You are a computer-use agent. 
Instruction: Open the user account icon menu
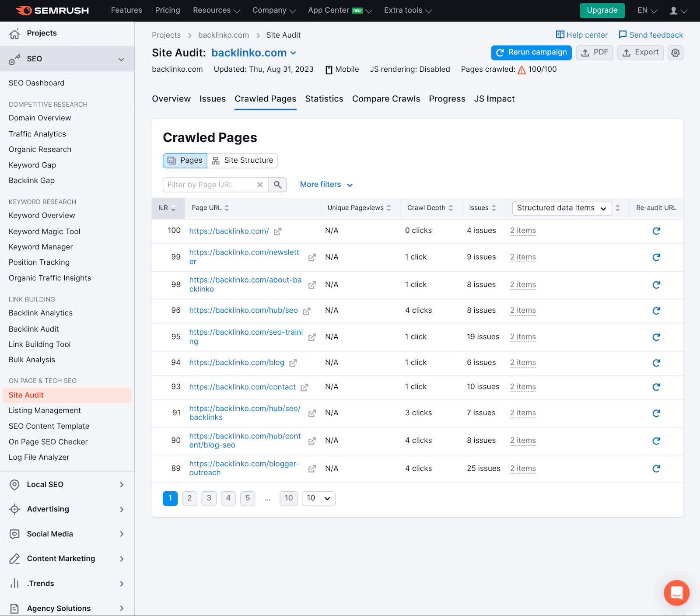(x=678, y=10)
